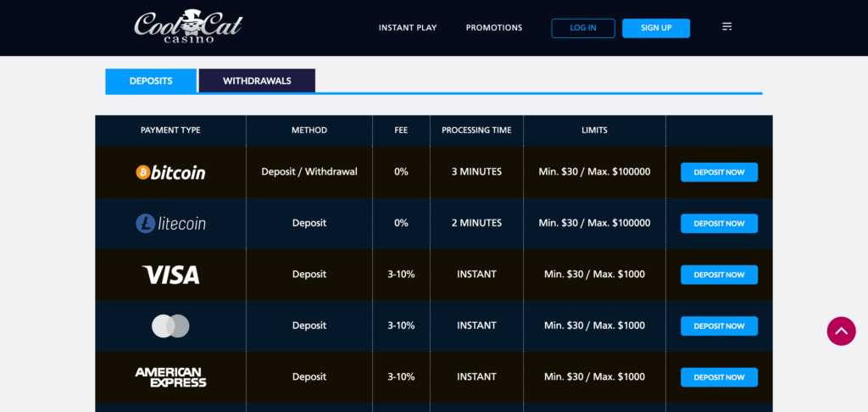Screen dimensions: 868x412
Task: Click Deposit Now for VISA
Action: (719, 275)
